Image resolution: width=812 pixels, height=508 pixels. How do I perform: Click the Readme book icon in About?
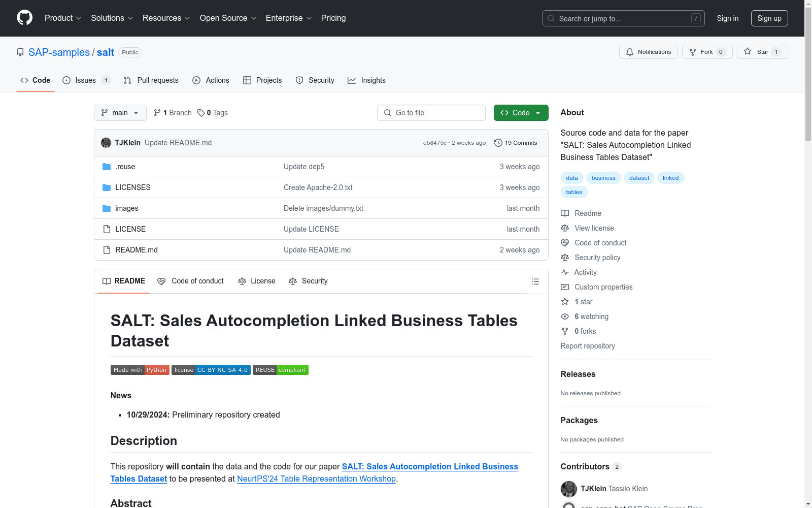565,213
